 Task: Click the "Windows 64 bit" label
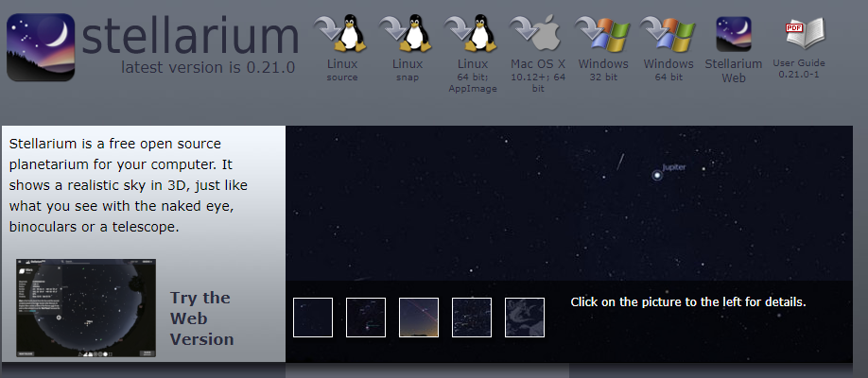668,70
